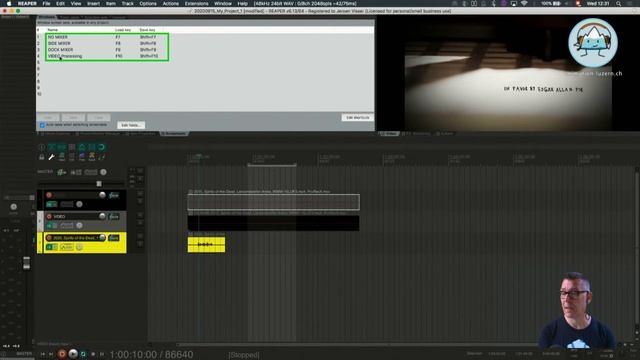Click the go to project start button
Image resolution: width=640 pixels, height=360 pixels.
coord(43,354)
